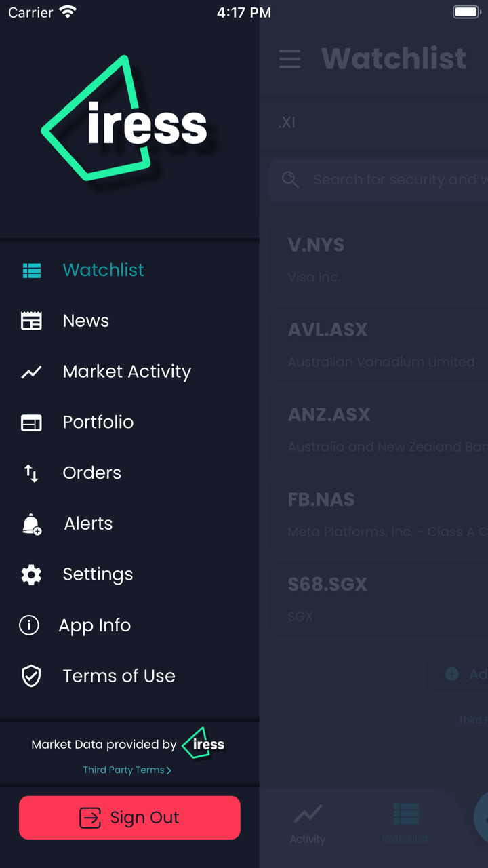Click the Terms of Use shield icon

(x=31, y=676)
